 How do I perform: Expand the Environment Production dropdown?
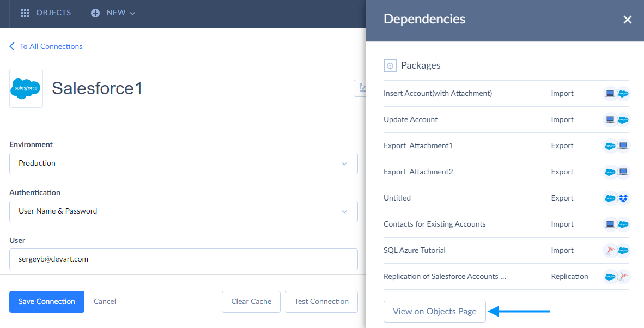[x=184, y=163]
